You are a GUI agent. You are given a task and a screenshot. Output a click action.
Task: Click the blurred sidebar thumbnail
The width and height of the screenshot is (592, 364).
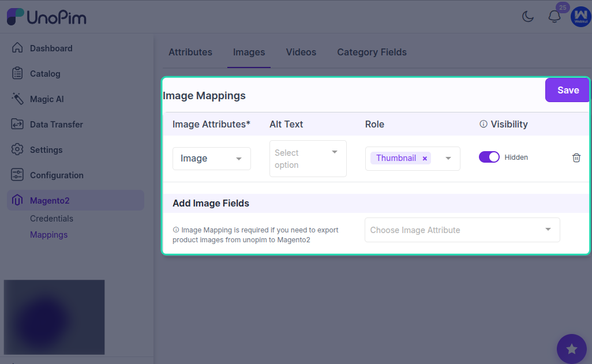tap(54, 317)
